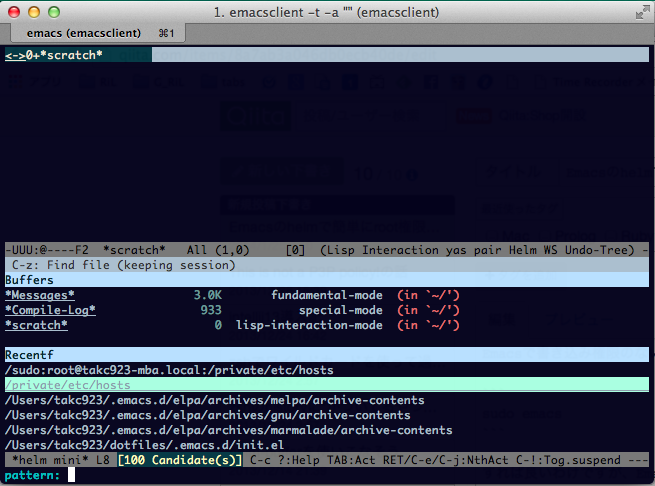The image size is (655, 486).
Task: Click the Buffers source header
Action: coord(327,280)
